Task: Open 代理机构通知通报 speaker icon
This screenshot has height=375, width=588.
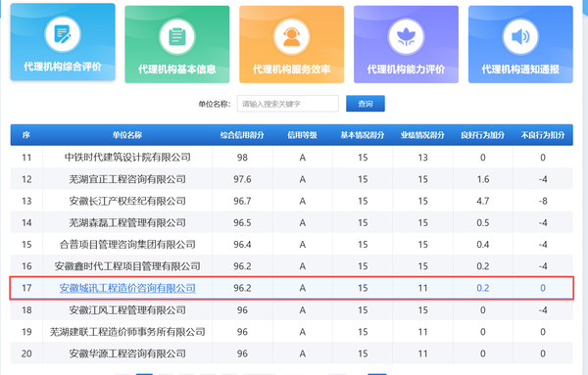Action: click(520, 36)
